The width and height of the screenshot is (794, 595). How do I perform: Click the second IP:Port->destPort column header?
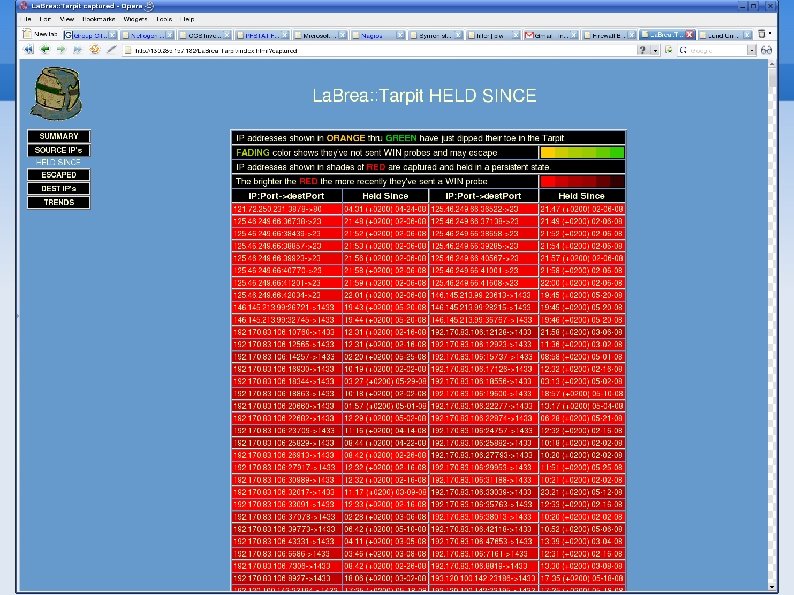tap(484, 196)
